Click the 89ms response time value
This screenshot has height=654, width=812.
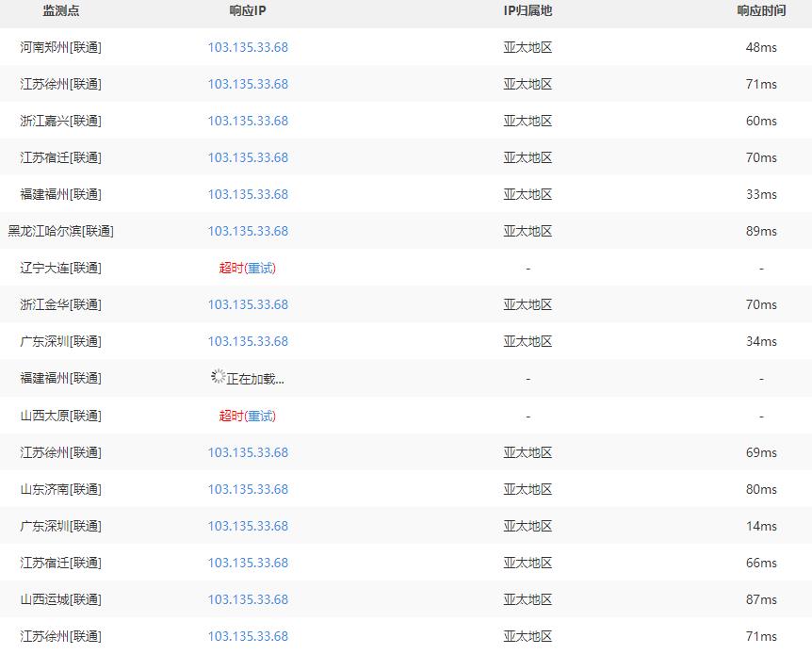[761, 231]
